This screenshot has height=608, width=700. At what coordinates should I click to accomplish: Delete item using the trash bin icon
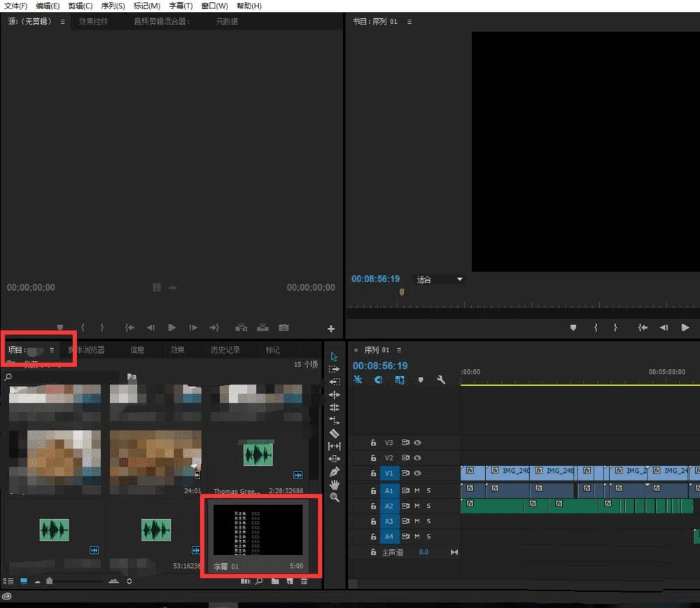304,581
